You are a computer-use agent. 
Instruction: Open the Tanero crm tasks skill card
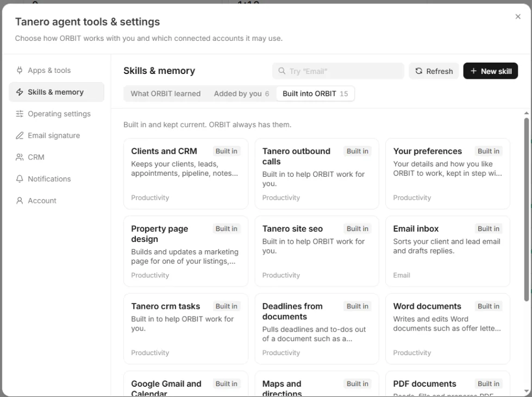(x=186, y=328)
